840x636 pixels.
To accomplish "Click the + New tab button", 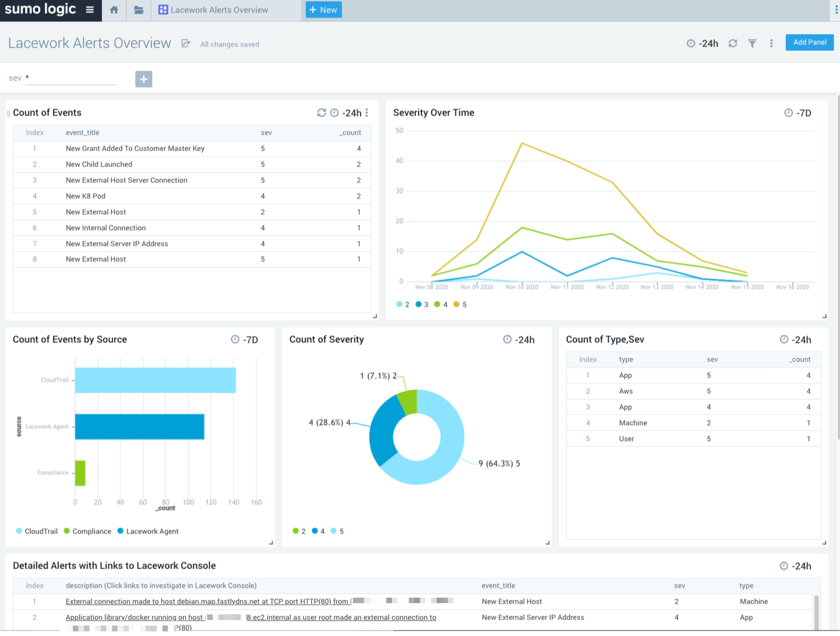I will coord(323,10).
